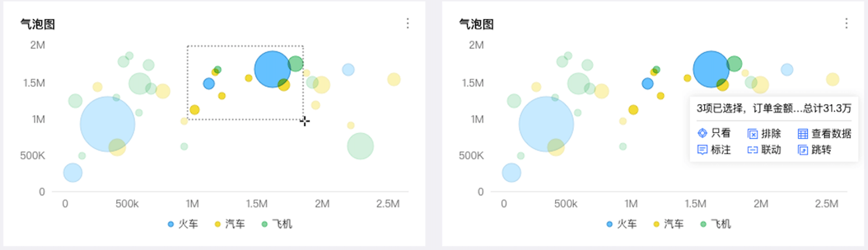Click the 跳转 jump icon
The image size is (868, 250).
[803, 150]
